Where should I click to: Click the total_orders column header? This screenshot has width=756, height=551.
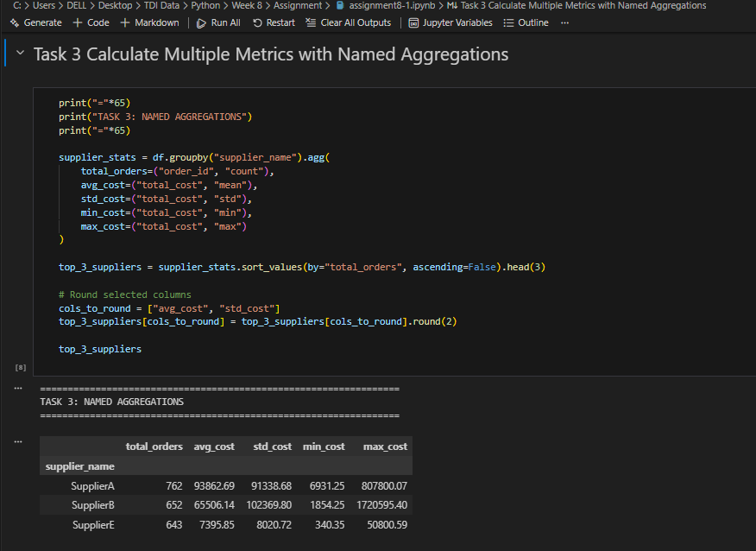pos(154,446)
